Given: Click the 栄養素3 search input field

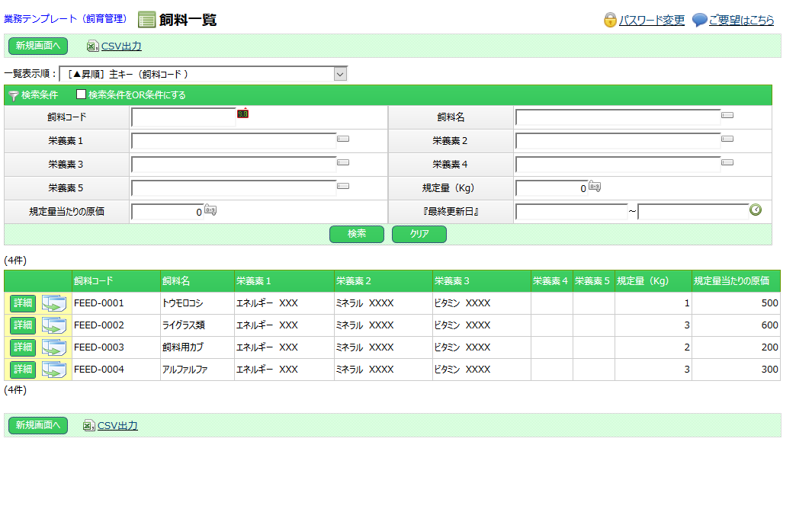Looking at the screenshot, I should 233,164.
